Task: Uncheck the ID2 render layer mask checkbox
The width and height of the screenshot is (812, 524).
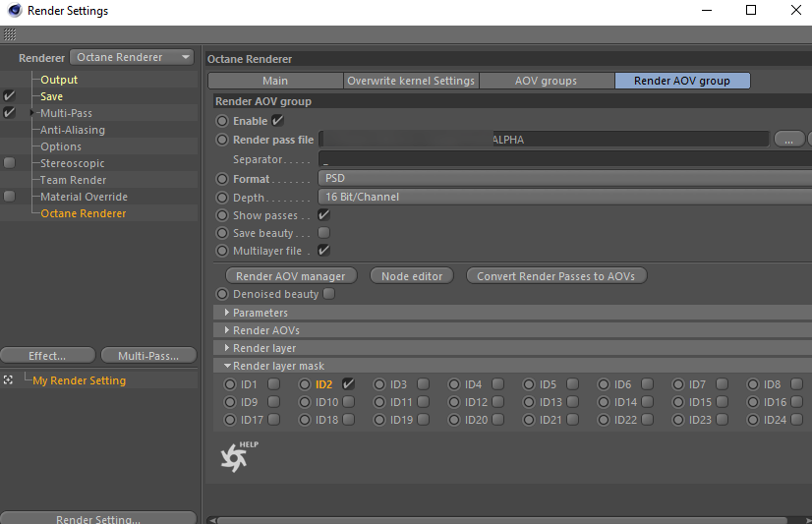Action: pyautogui.click(x=348, y=383)
